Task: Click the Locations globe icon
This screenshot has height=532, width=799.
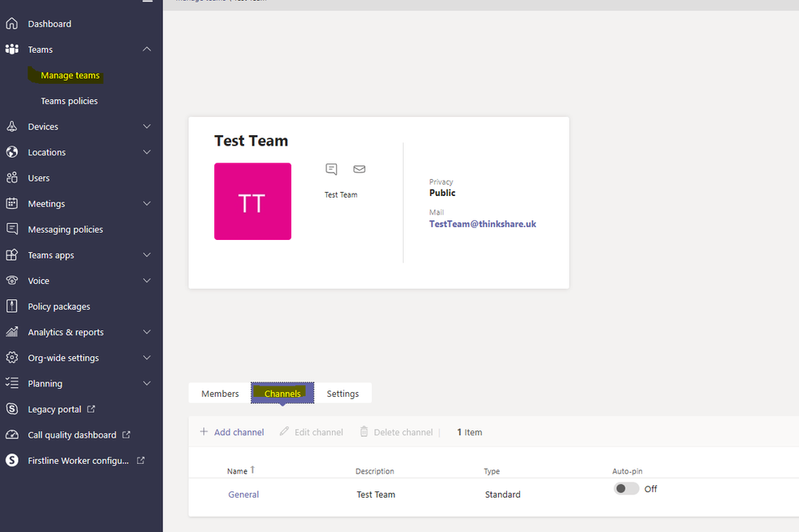Action: (x=12, y=152)
